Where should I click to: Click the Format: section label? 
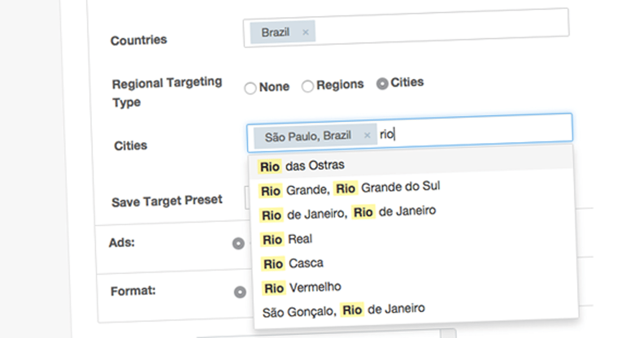pos(133,291)
